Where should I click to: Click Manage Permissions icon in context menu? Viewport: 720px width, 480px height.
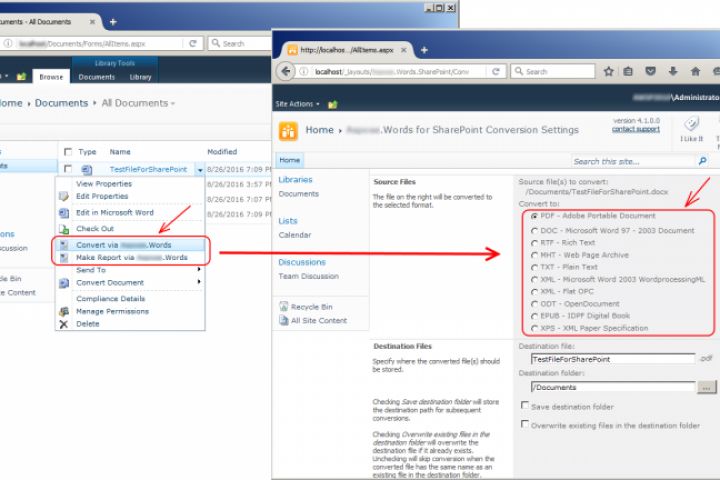point(64,311)
